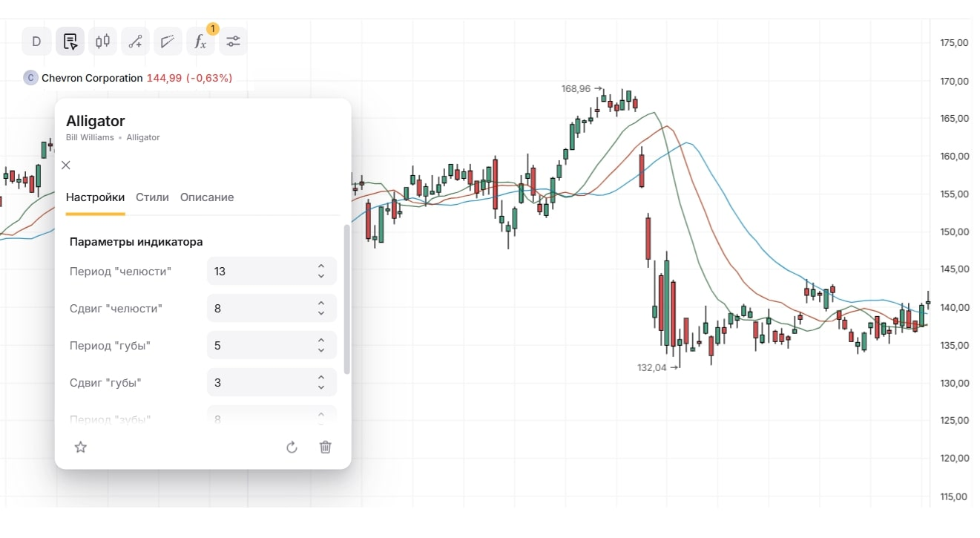Decrease Сдвиг "челюсти" value with down arrow
This screenshot has width=980, height=538.
(x=321, y=313)
